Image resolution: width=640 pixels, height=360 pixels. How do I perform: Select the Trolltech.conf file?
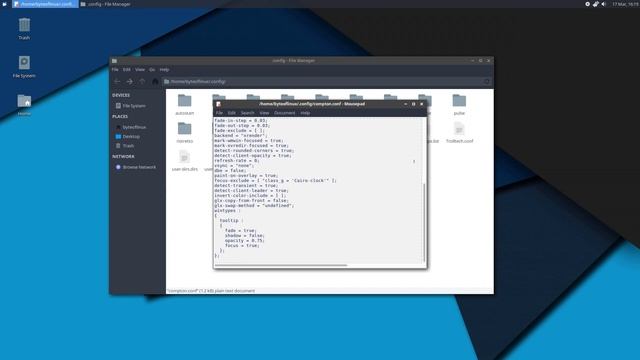pyautogui.click(x=460, y=133)
